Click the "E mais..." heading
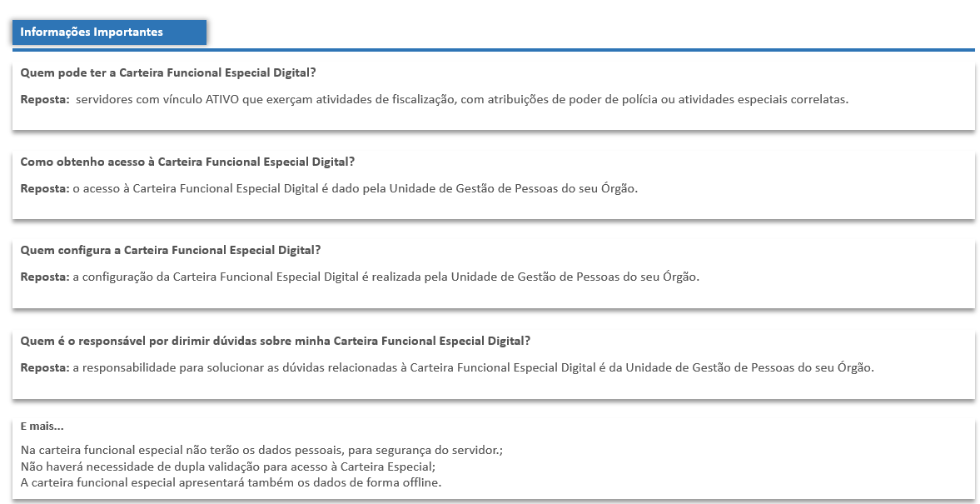The image size is (980, 504). pos(42,426)
